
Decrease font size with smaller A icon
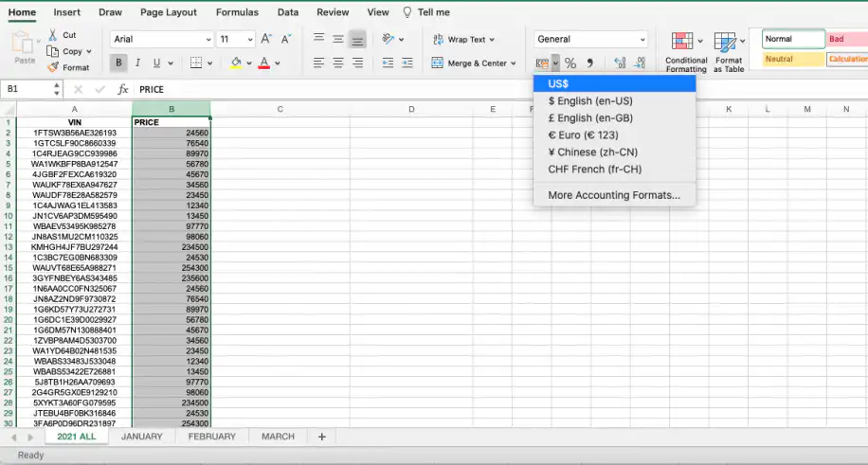tap(285, 39)
